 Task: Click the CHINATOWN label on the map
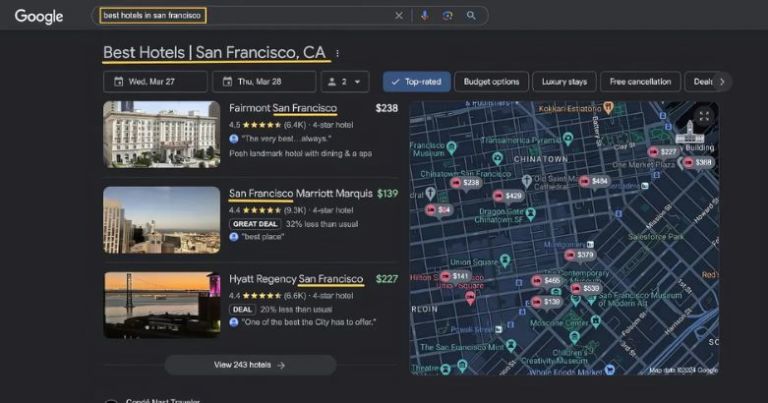(x=541, y=159)
